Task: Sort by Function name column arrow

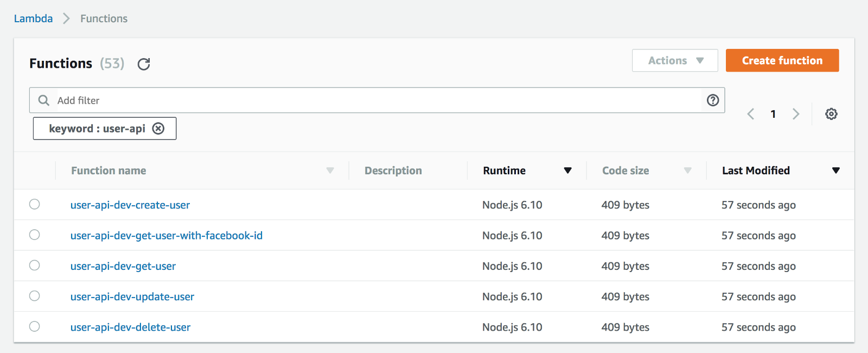Action: (330, 171)
